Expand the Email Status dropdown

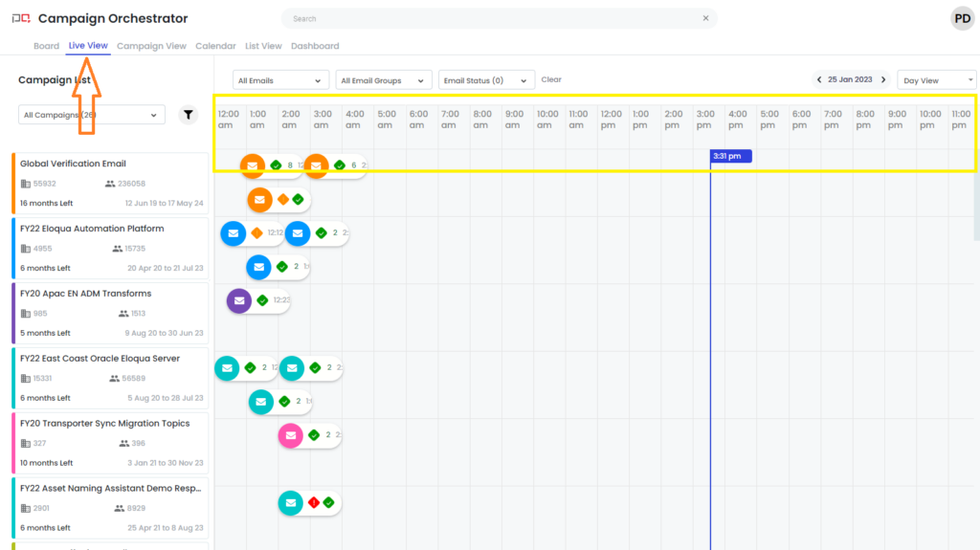[486, 80]
